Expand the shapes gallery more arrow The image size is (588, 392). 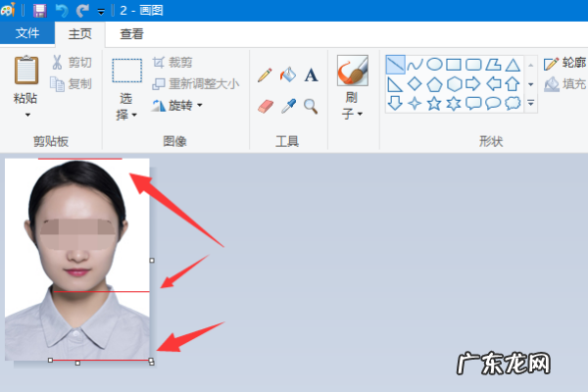(530, 103)
